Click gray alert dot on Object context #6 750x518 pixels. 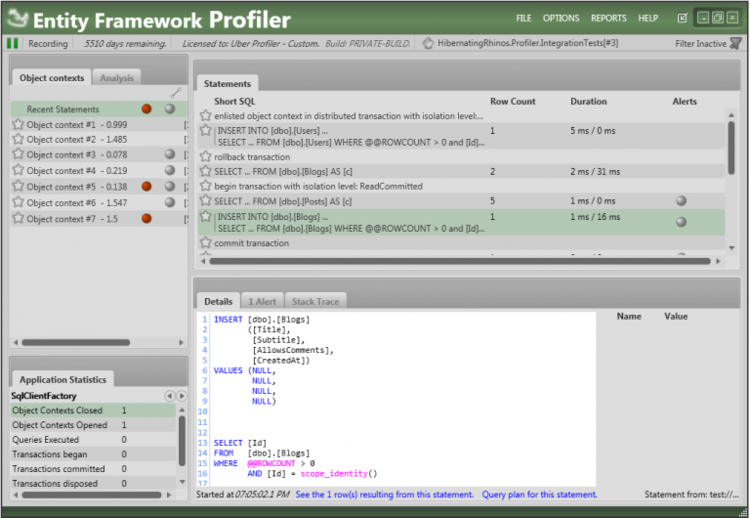click(x=170, y=202)
